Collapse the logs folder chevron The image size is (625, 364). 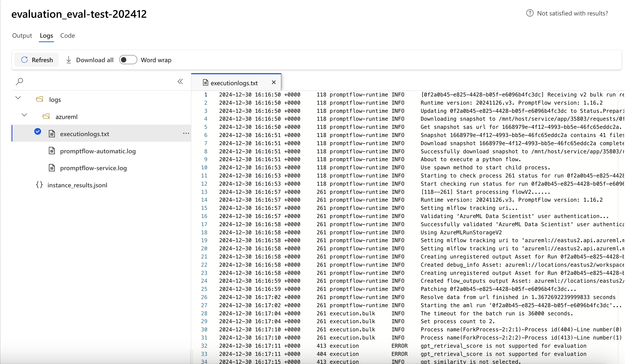18,98
